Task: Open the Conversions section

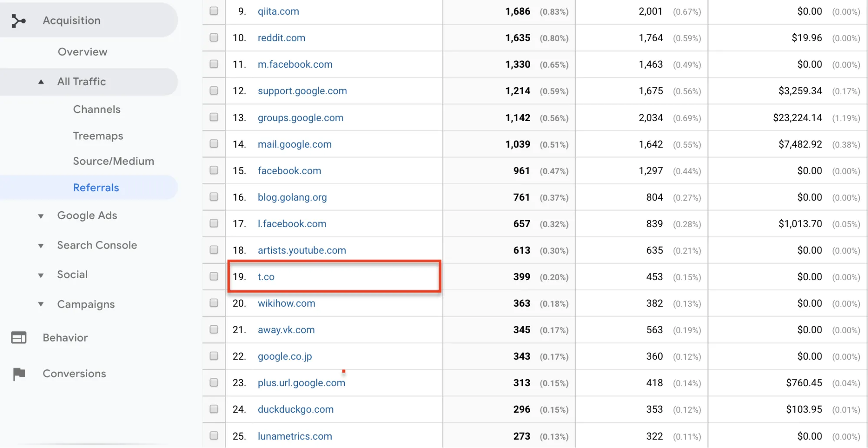Action: 74,374
